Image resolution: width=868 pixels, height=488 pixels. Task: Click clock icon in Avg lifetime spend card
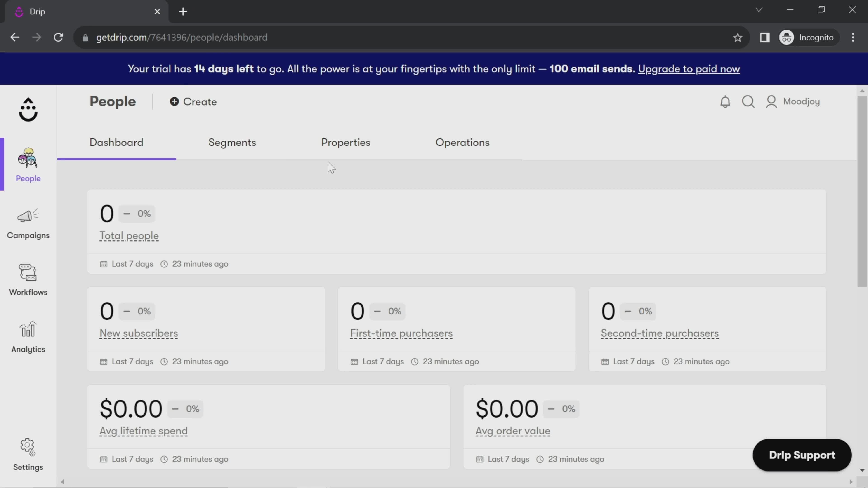(x=164, y=459)
